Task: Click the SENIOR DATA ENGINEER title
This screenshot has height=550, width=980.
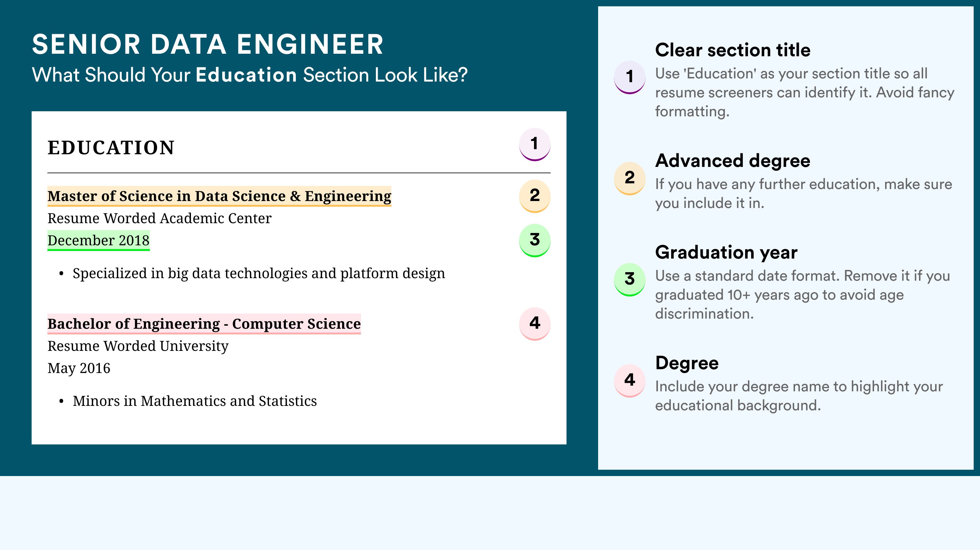Action: (208, 45)
